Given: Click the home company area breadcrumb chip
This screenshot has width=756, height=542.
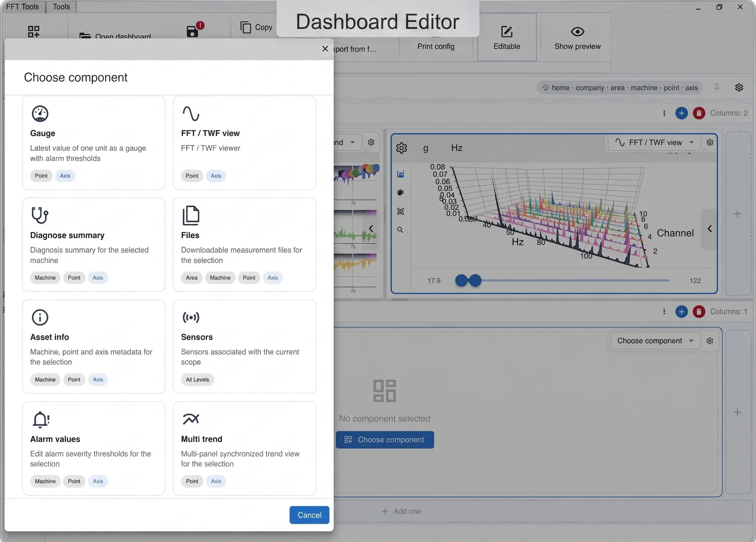Looking at the screenshot, I should click(x=620, y=88).
